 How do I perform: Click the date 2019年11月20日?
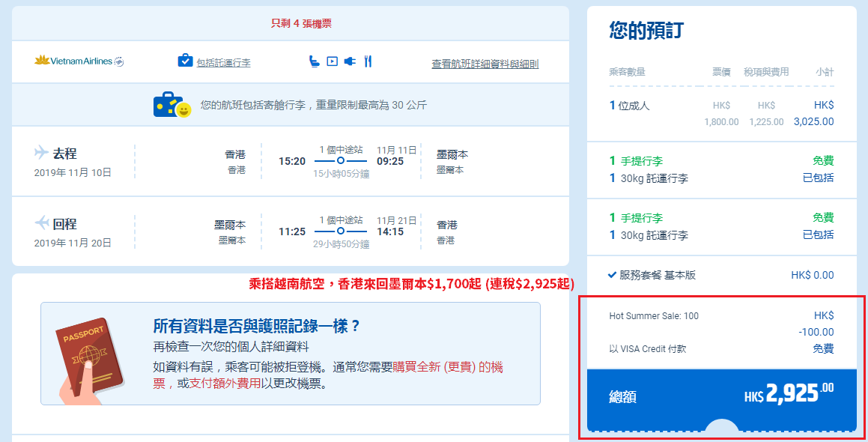(73, 243)
